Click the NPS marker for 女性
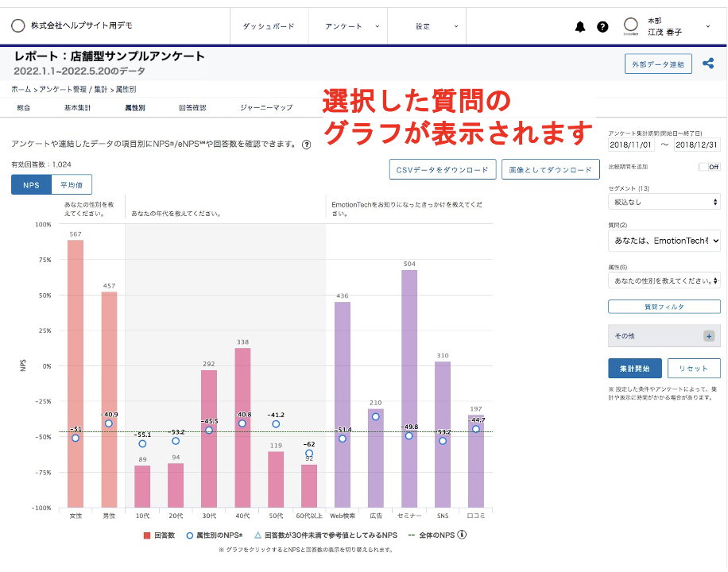The width and height of the screenshot is (728, 572). [x=76, y=438]
